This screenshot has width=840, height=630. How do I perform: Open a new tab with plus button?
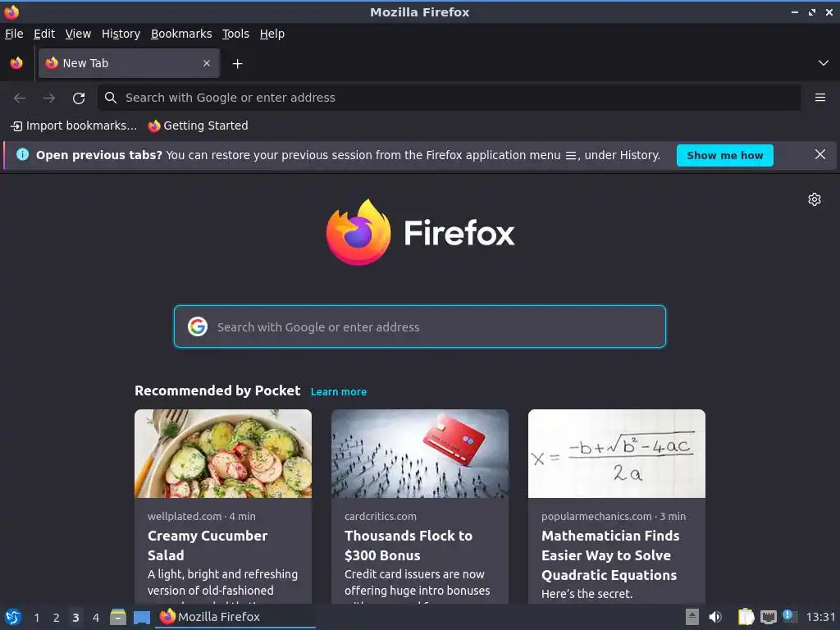(237, 64)
